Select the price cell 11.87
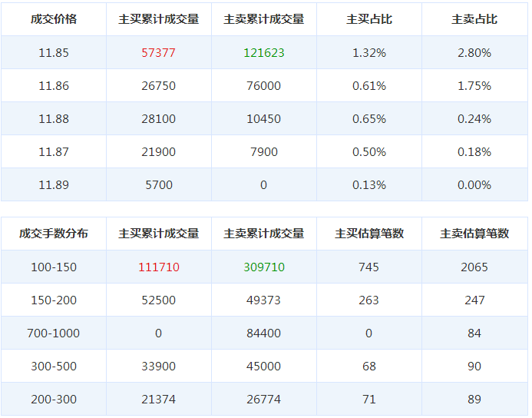 click(x=54, y=152)
